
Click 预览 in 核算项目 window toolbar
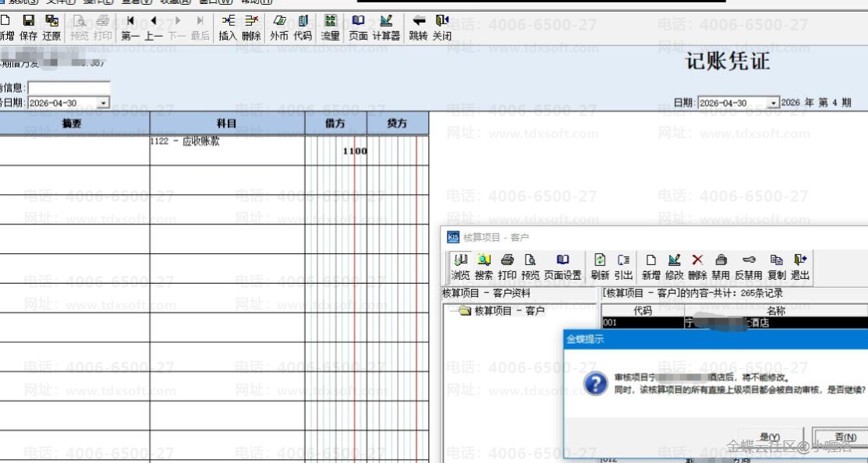click(x=530, y=267)
